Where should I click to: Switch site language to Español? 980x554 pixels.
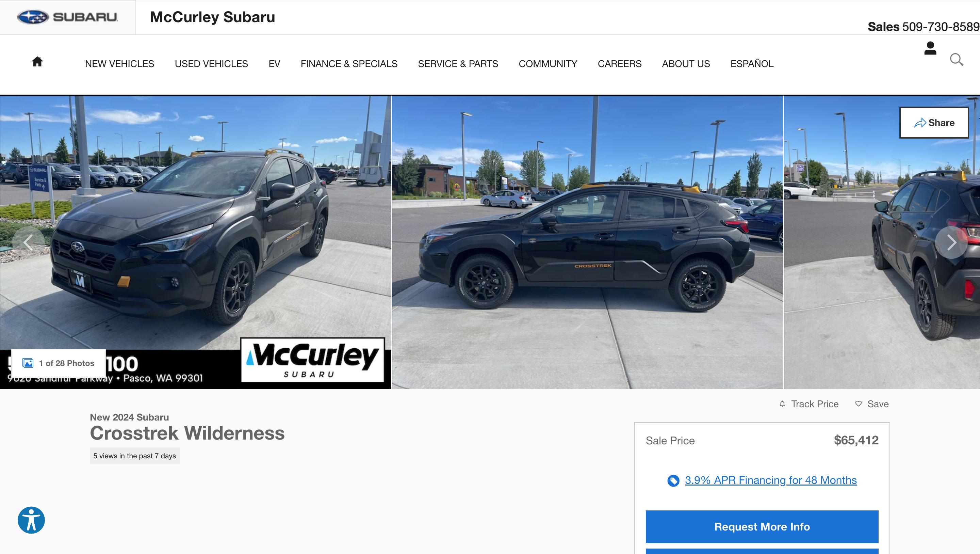point(752,64)
